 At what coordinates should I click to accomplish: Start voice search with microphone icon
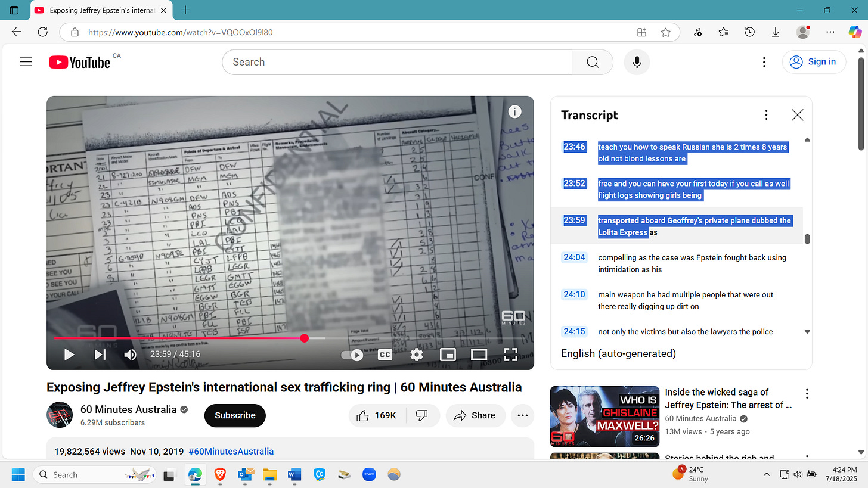coord(637,62)
